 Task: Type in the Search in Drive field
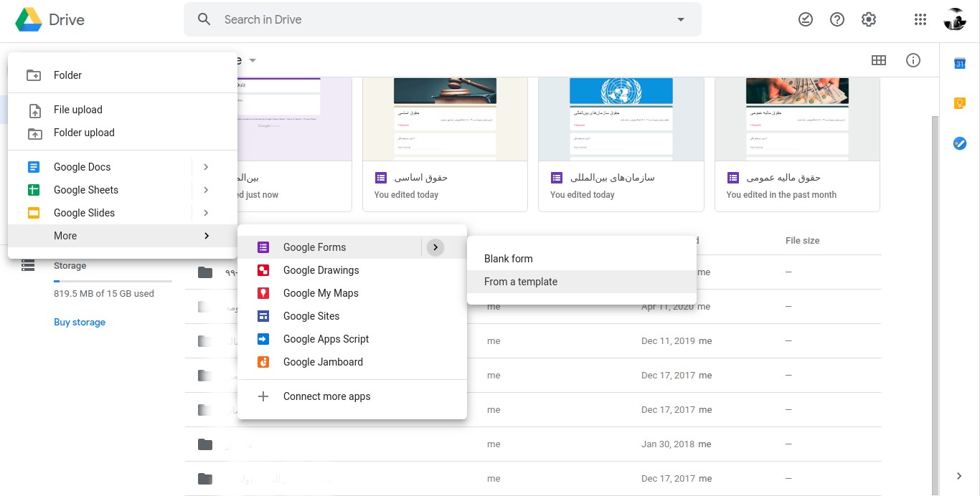(442, 19)
